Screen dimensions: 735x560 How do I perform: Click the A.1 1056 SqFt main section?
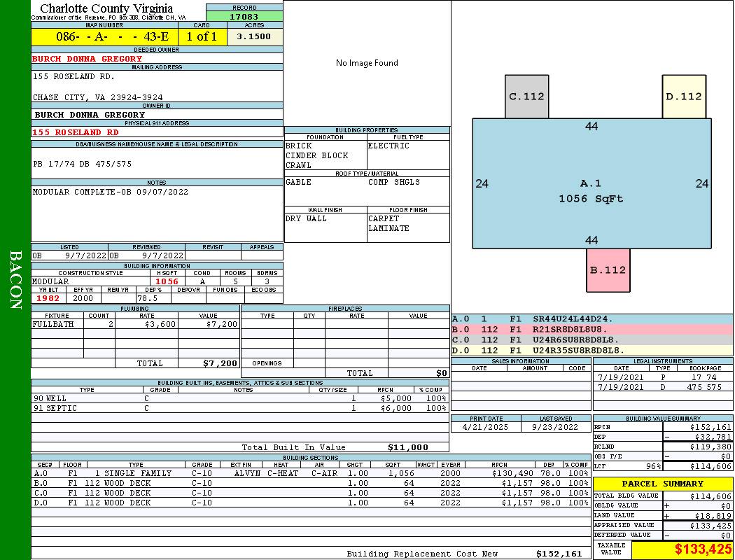(591, 183)
